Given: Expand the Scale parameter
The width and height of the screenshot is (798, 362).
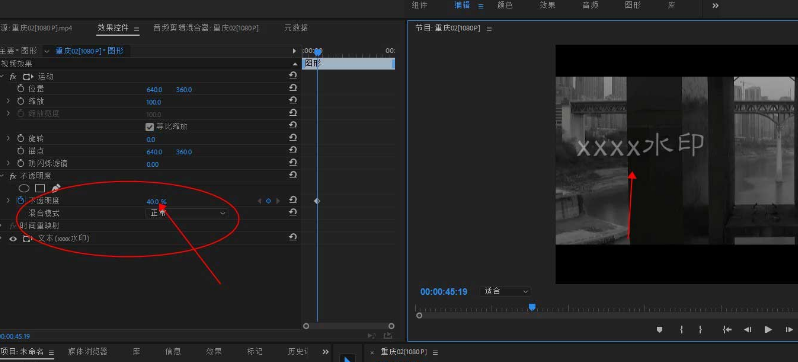Looking at the screenshot, I should [x=8, y=102].
